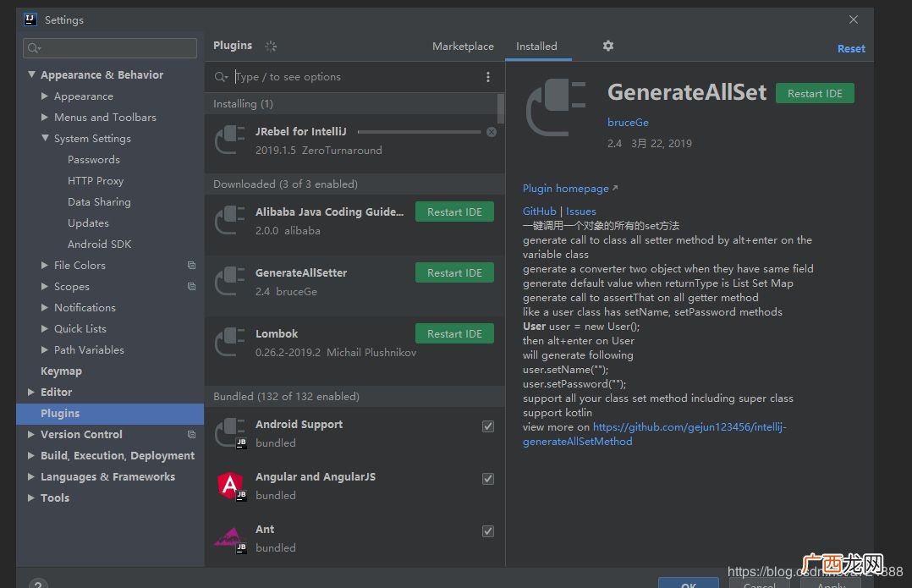This screenshot has width=912, height=588.
Task: Expand the Path Variables node
Action: point(45,349)
